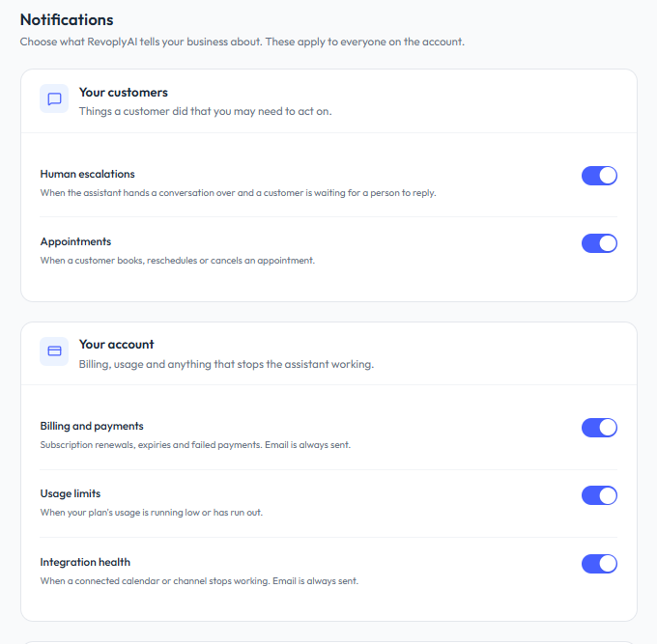
Task: Click description 'When a connected calendar or channel stops working'
Action: [155, 581]
